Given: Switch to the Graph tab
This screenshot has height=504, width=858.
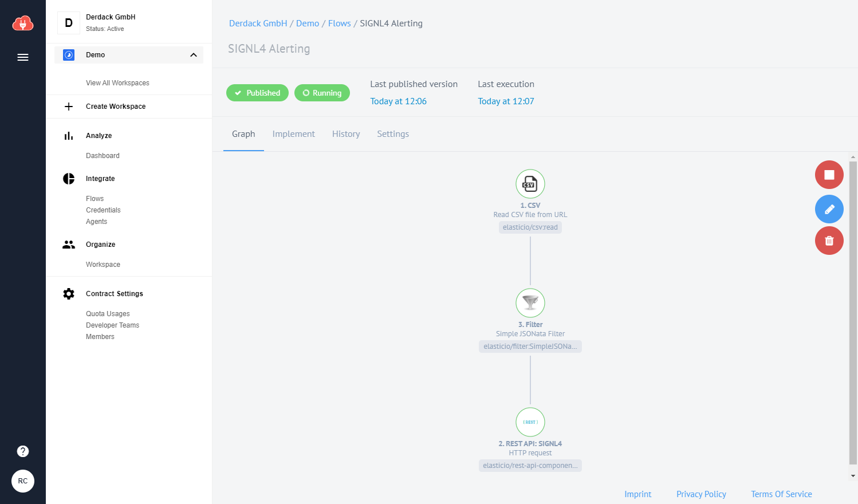Looking at the screenshot, I should (243, 134).
